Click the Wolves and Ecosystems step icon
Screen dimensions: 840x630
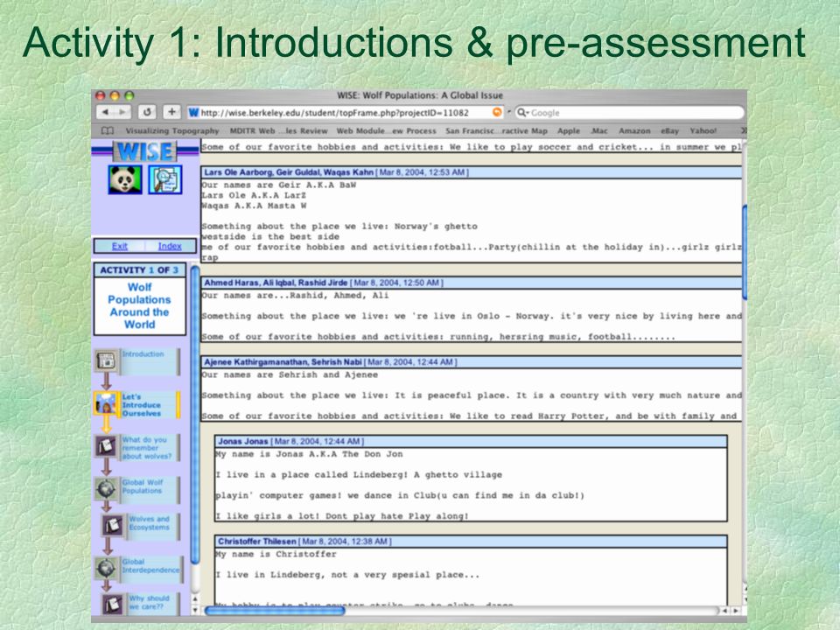click(112, 525)
